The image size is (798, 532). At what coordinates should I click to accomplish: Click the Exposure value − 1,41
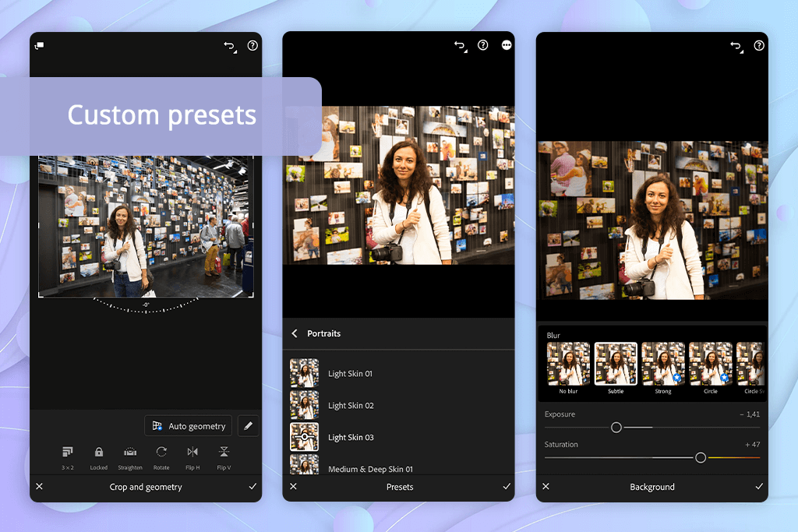(750, 414)
